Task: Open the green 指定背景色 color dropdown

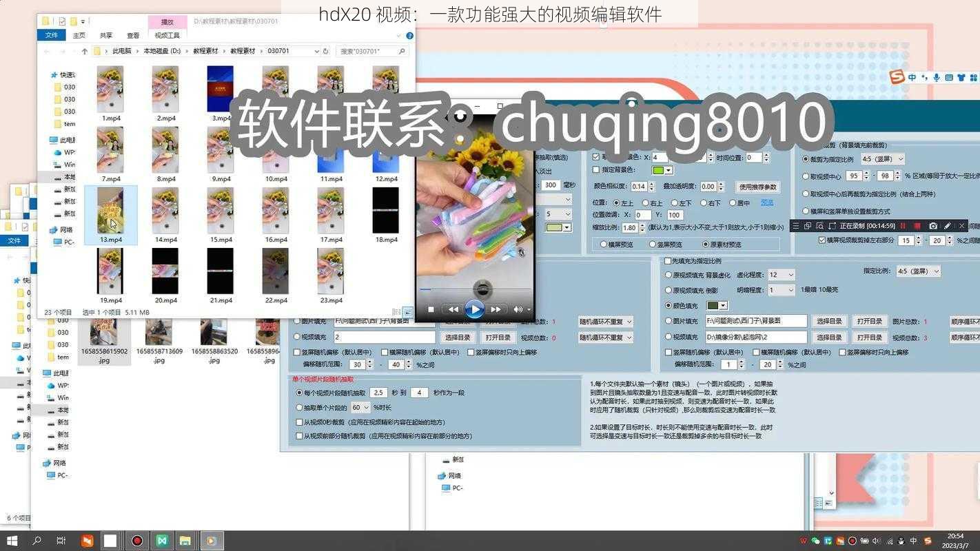Action: [663, 170]
